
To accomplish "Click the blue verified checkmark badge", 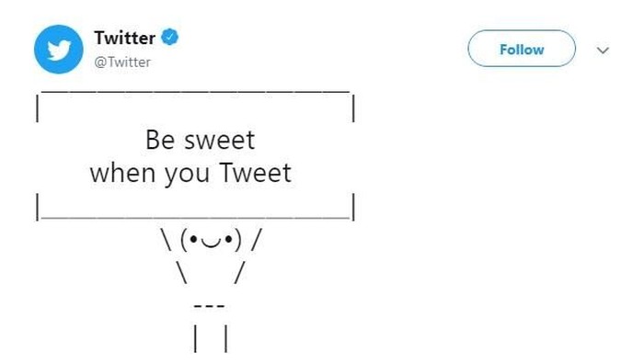I will point(169,37).
